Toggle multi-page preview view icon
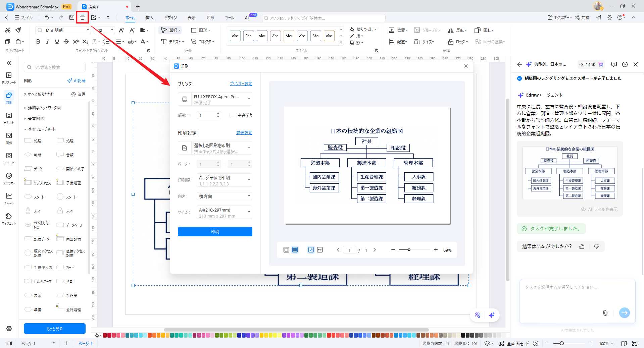The width and height of the screenshot is (644, 348). 295,250
